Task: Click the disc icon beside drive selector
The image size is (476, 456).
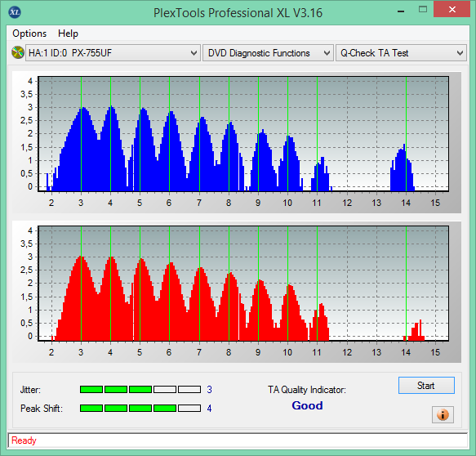Action: [18, 52]
